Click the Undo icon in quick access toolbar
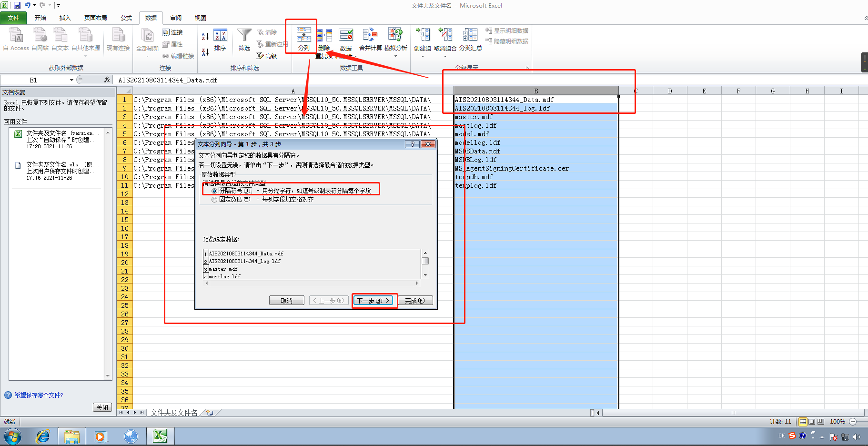868x446 pixels. coord(28,5)
